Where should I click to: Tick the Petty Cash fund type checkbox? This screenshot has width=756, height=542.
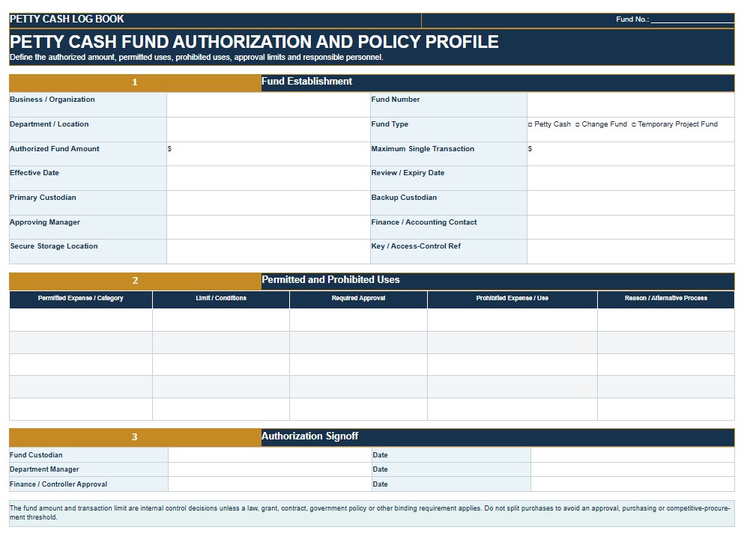click(530, 125)
